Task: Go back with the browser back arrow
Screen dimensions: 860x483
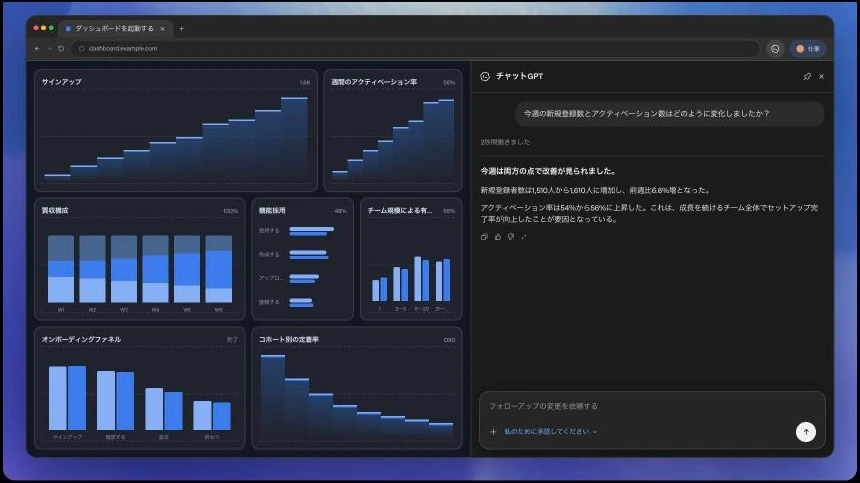Action: click(37, 49)
